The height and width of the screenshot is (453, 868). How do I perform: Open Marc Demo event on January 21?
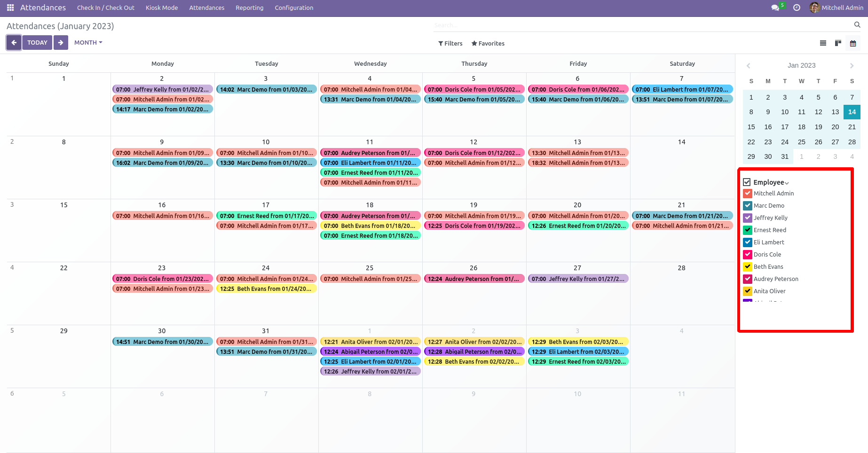682,216
